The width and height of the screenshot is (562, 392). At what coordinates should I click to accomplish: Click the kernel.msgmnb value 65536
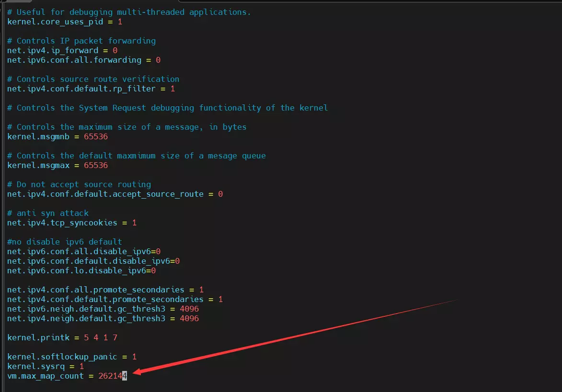(x=96, y=137)
